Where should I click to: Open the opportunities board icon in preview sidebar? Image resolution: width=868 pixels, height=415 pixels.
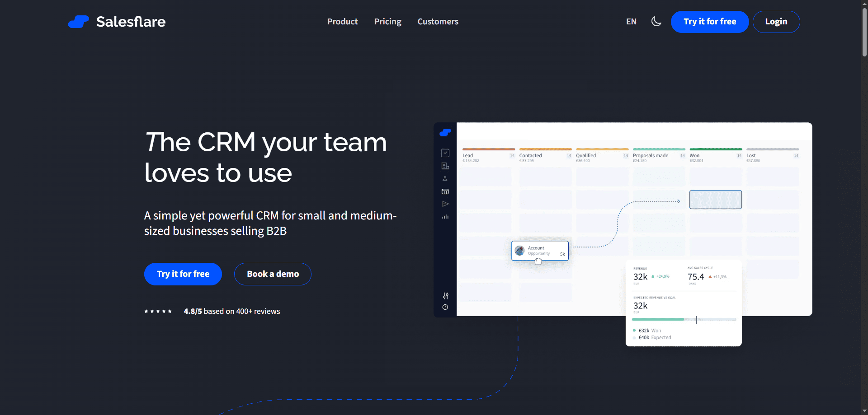pos(445,191)
